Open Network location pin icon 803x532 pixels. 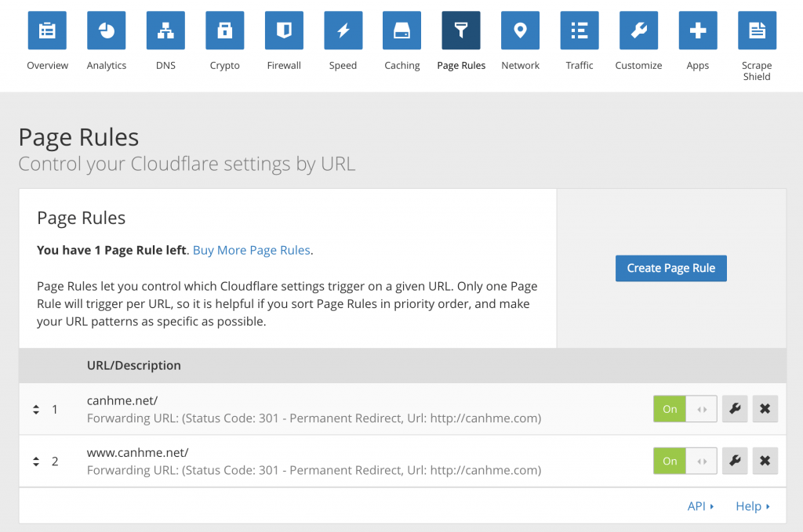point(520,31)
